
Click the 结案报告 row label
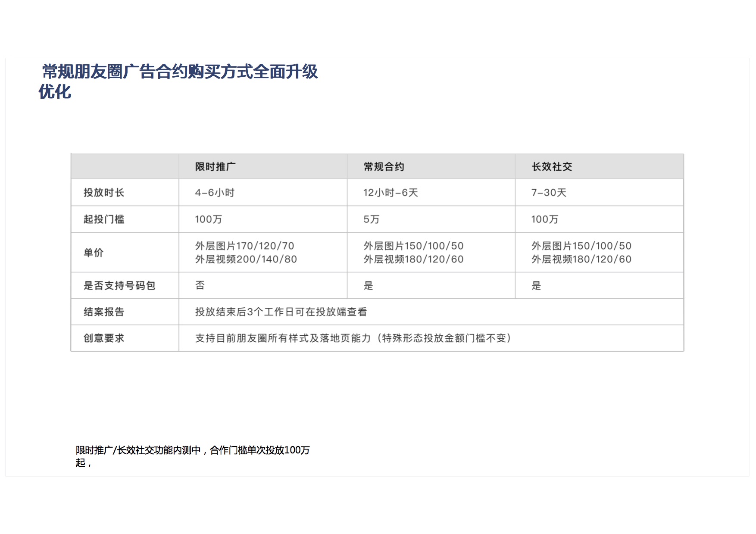[x=104, y=312]
